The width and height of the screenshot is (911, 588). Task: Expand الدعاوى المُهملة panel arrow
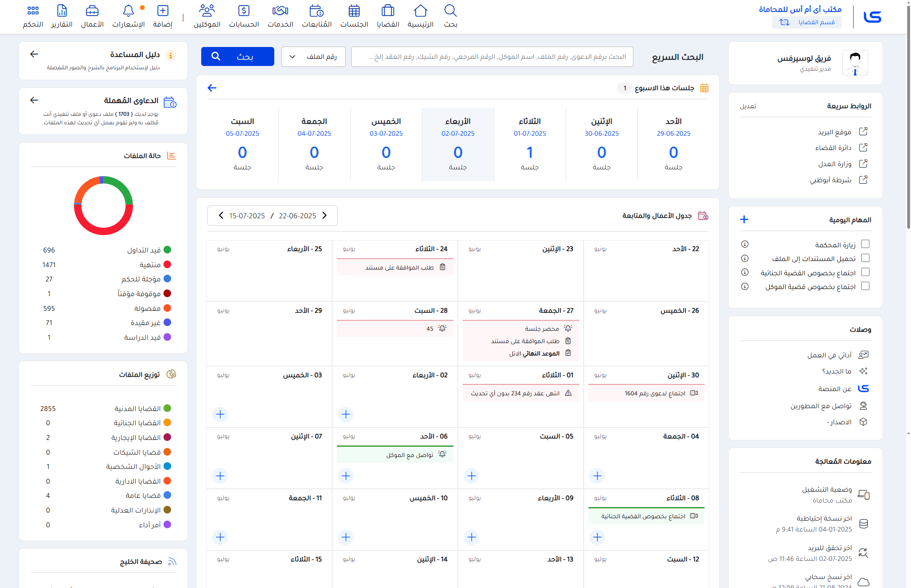pyautogui.click(x=34, y=100)
